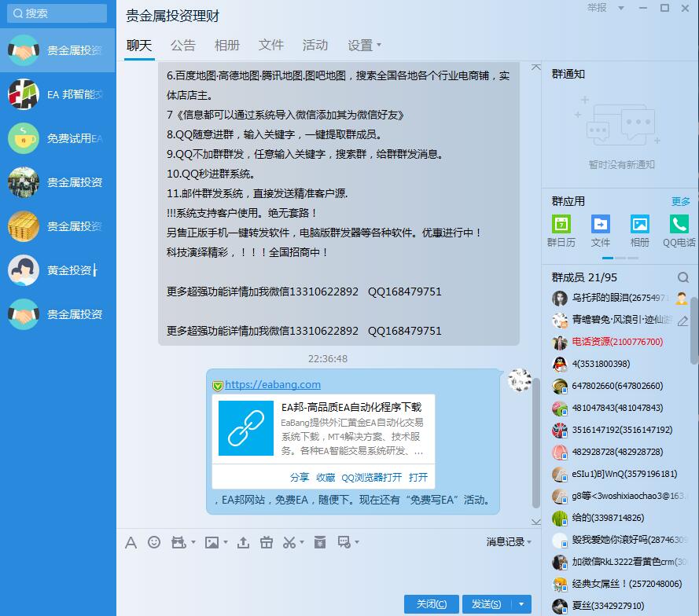
Task: Start a QQ电话 group call
Action: click(679, 231)
